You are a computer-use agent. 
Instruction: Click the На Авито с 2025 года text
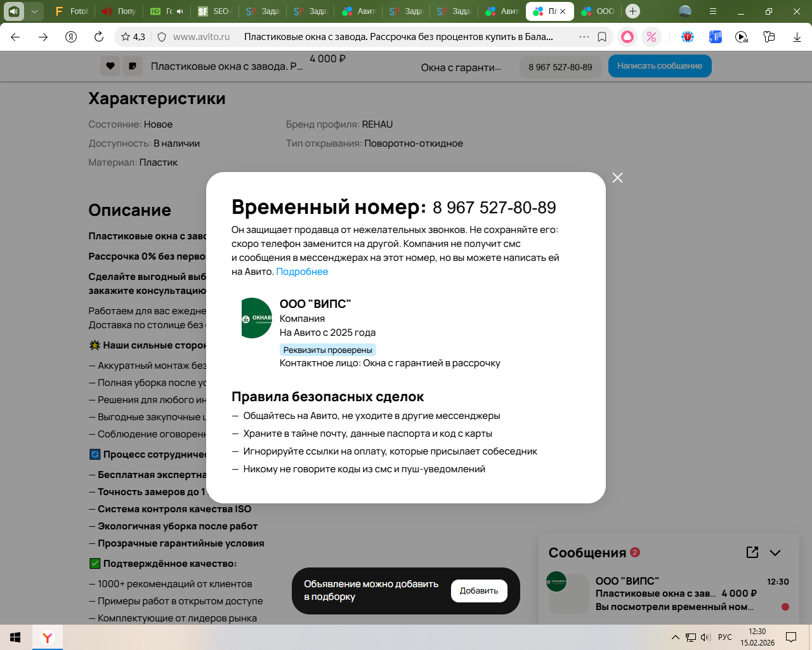pos(327,333)
